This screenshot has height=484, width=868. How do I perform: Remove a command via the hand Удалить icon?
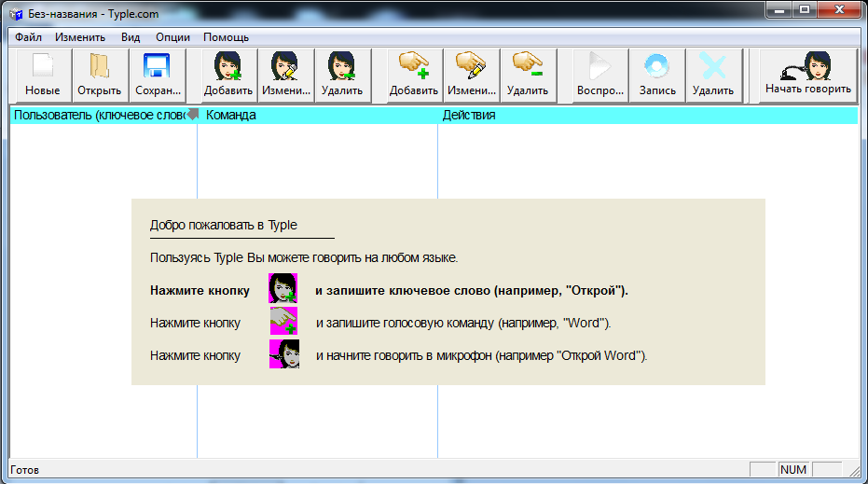[528, 75]
